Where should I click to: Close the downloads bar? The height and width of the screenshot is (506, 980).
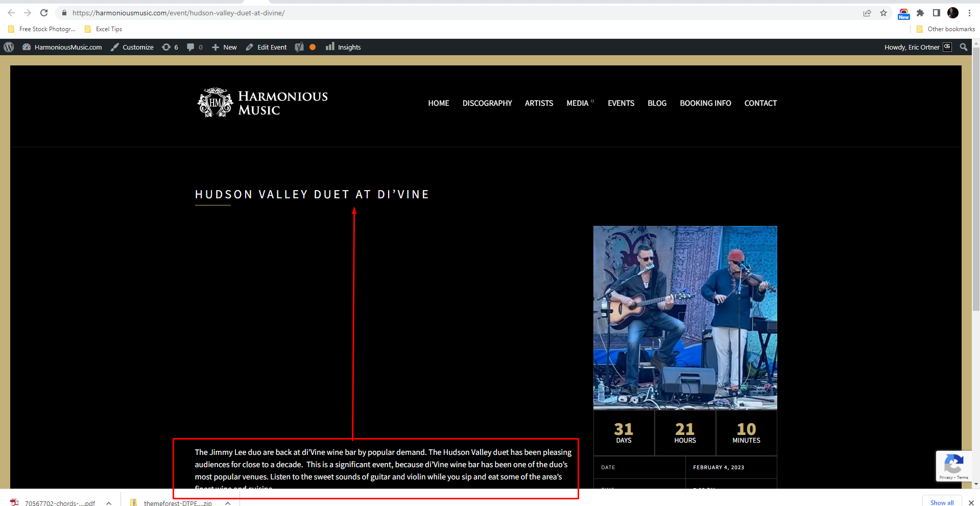(971, 502)
